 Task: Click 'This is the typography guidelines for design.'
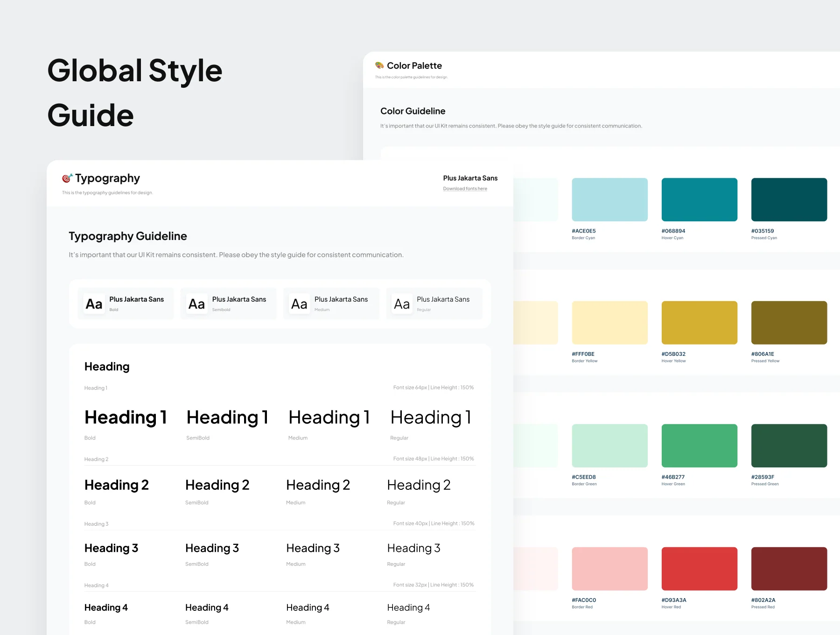(x=107, y=192)
